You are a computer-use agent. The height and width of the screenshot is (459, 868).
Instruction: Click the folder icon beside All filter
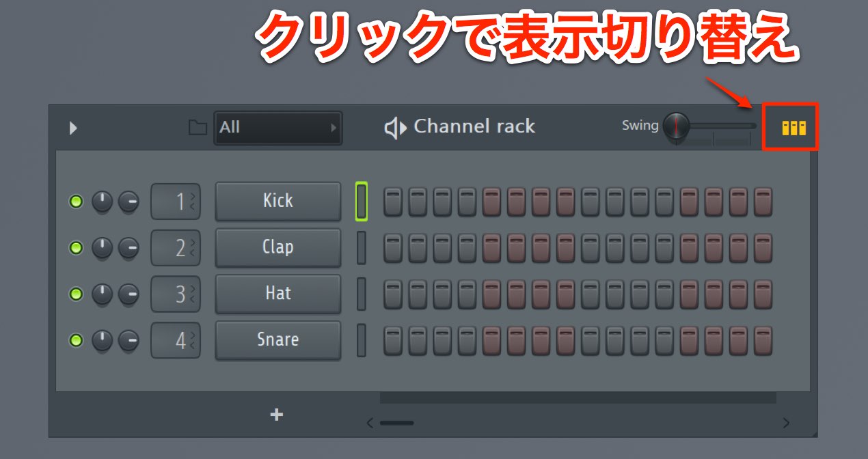pyautogui.click(x=198, y=127)
